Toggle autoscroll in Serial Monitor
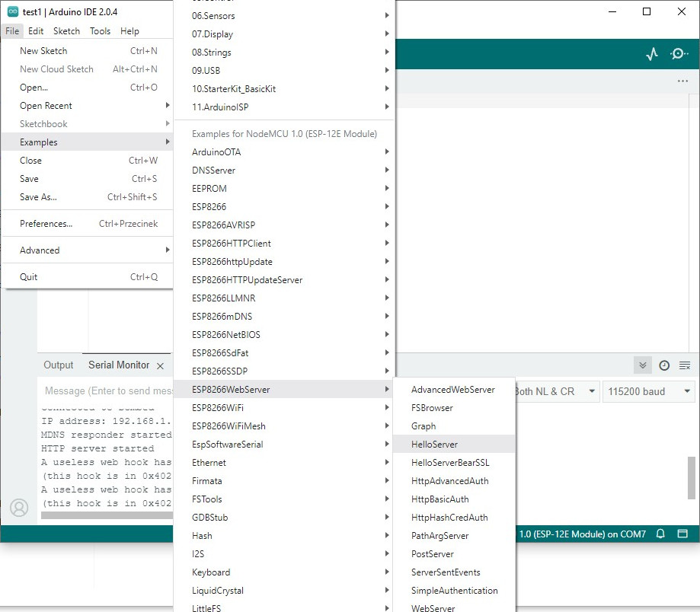Screen dimensions: 700x612 coord(643,365)
